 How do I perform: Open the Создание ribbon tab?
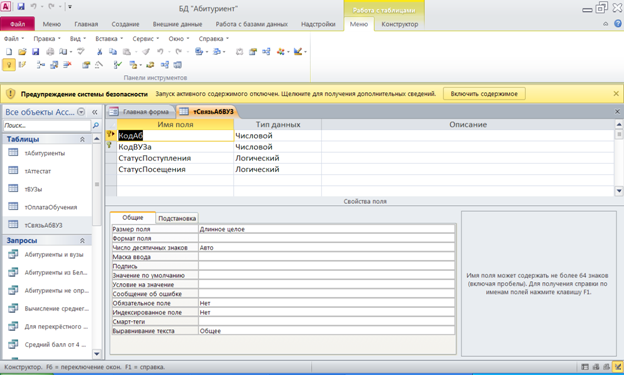[125, 24]
